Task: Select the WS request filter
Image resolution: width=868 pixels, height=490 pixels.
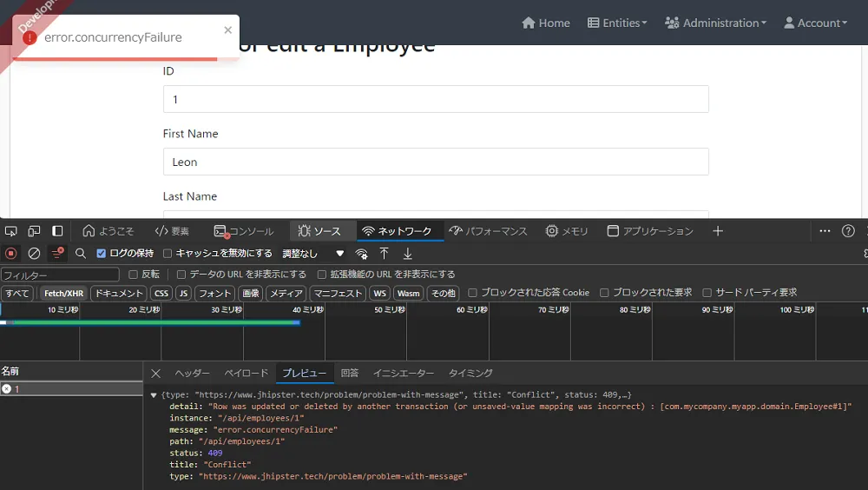Action: [380, 294]
